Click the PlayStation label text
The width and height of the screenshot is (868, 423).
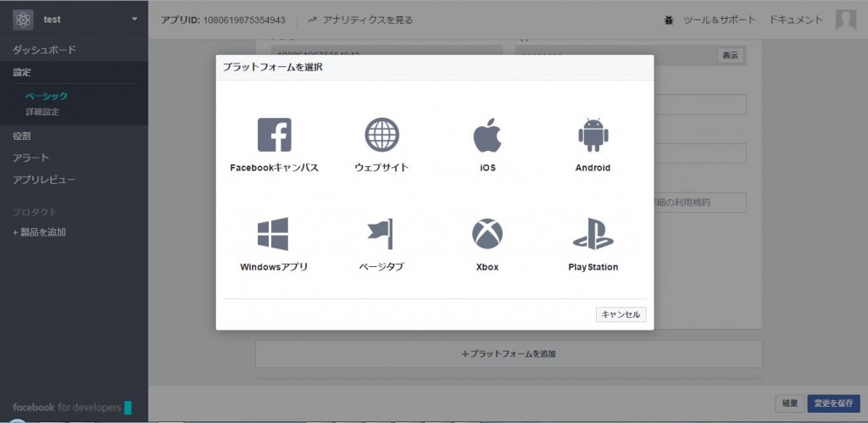[x=593, y=267]
